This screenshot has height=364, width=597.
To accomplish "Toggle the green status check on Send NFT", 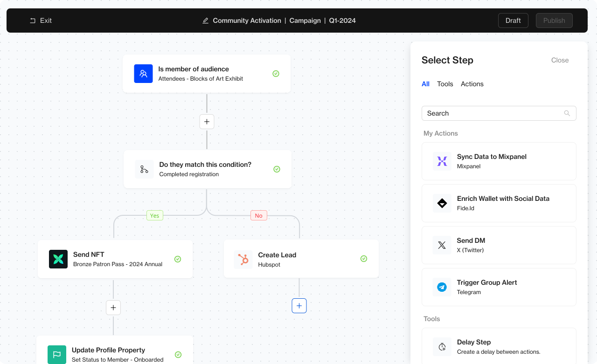I will (x=178, y=259).
